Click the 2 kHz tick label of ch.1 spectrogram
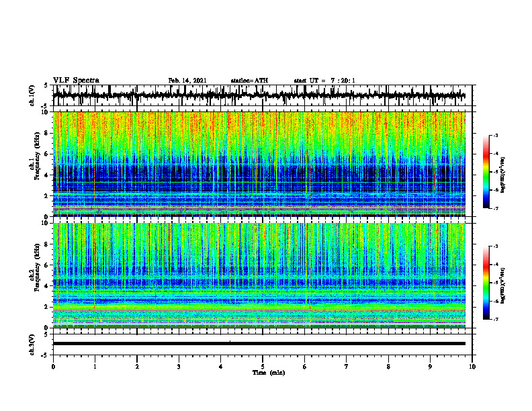This screenshot has height=411, width=532. (47, 196)
